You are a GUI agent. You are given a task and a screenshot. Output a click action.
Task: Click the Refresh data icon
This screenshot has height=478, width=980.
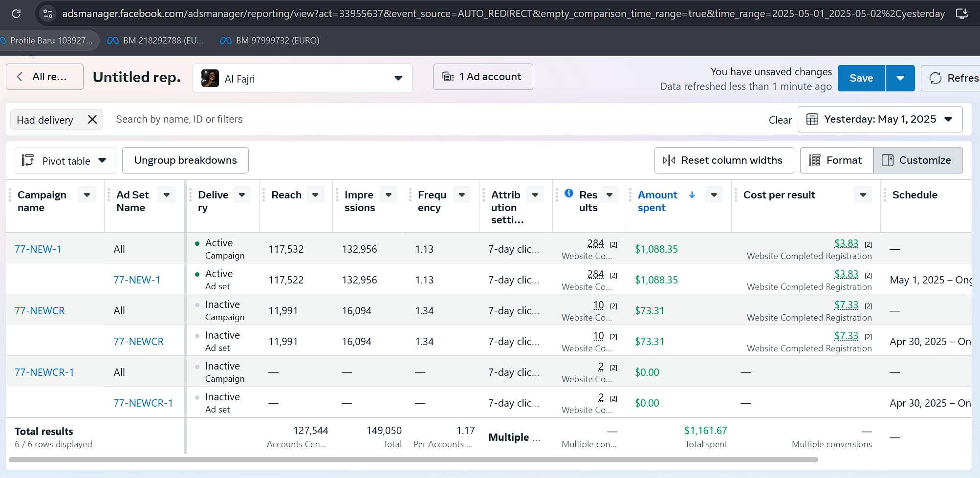[x=936, y=78]
